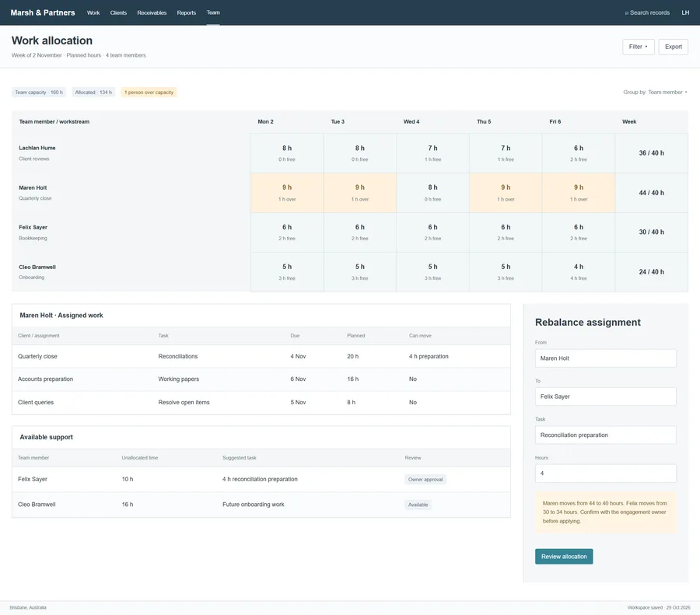This screenshot has width=700, height=615.
Task: Click the 36 / 40 h week total
Action: (651, 153)
